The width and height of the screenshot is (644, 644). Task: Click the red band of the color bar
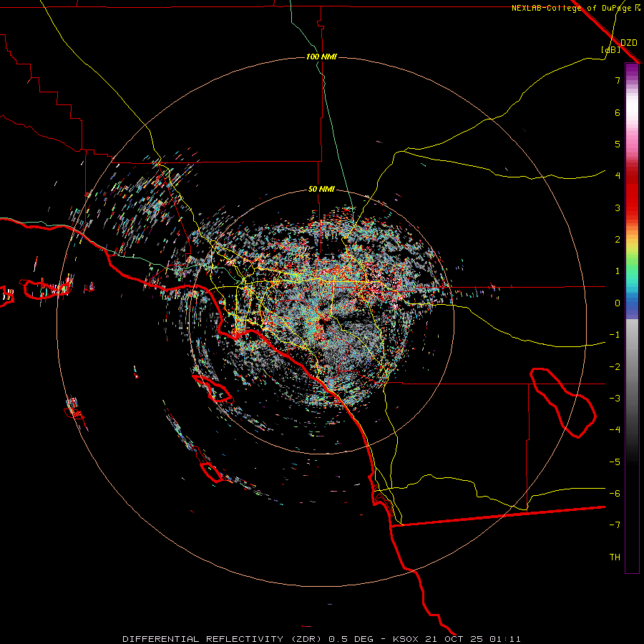pos(632,193)
